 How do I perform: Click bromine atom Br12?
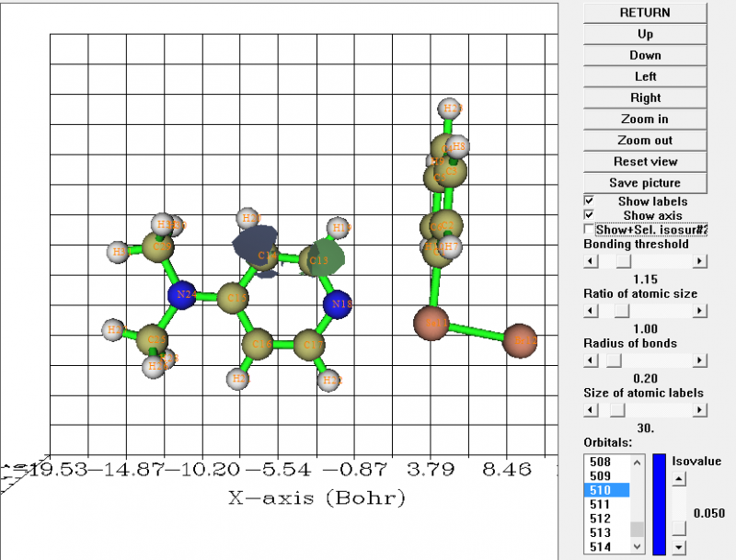pyautogui.click(x=520, y=340)
